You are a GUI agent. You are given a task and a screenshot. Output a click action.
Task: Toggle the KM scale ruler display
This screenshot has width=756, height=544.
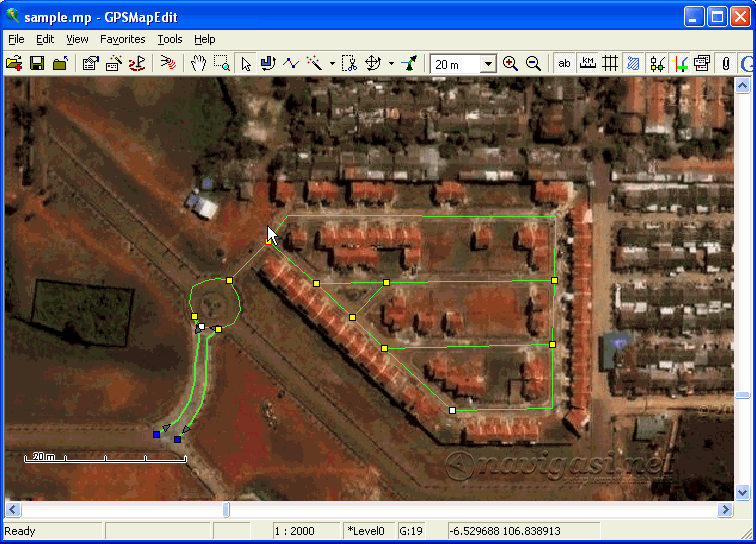tap(587, 63)
